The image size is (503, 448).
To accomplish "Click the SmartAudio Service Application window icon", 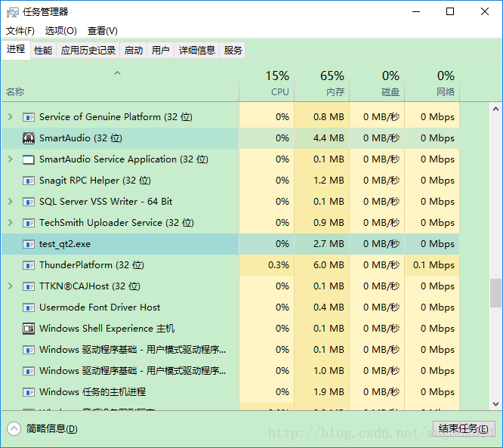I will (x=29, y=159).
